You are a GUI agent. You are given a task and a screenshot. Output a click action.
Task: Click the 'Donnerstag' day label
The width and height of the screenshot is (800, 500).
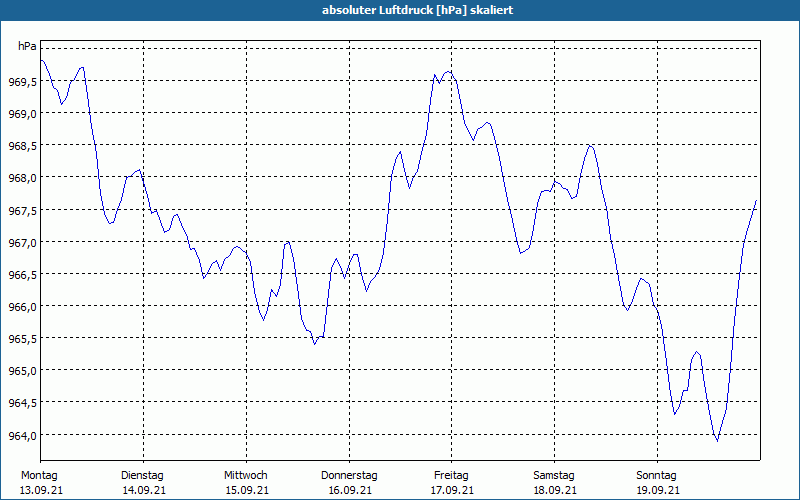349,476
